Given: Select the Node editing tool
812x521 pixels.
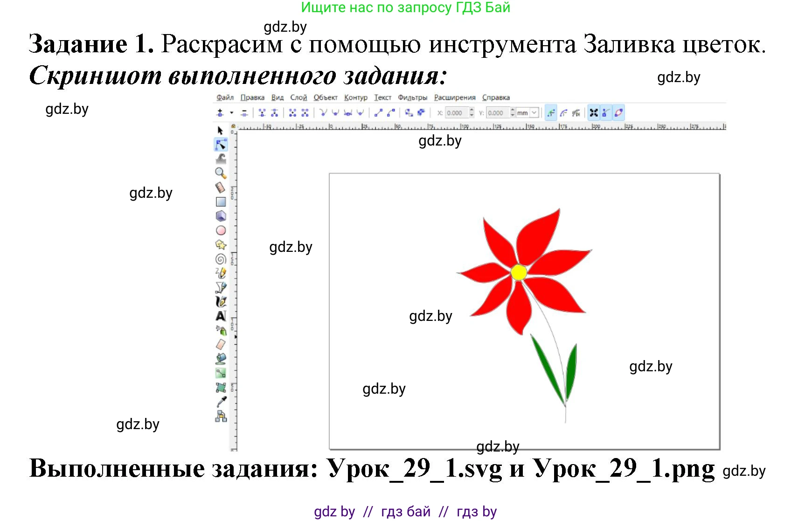Looking at the screenshot, I should (x=220, y=144).
